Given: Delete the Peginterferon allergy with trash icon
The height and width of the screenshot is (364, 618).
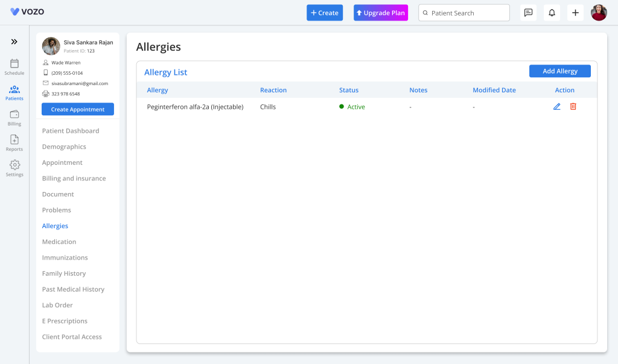Looking at the screenshot, I should (x=573, y=106).
